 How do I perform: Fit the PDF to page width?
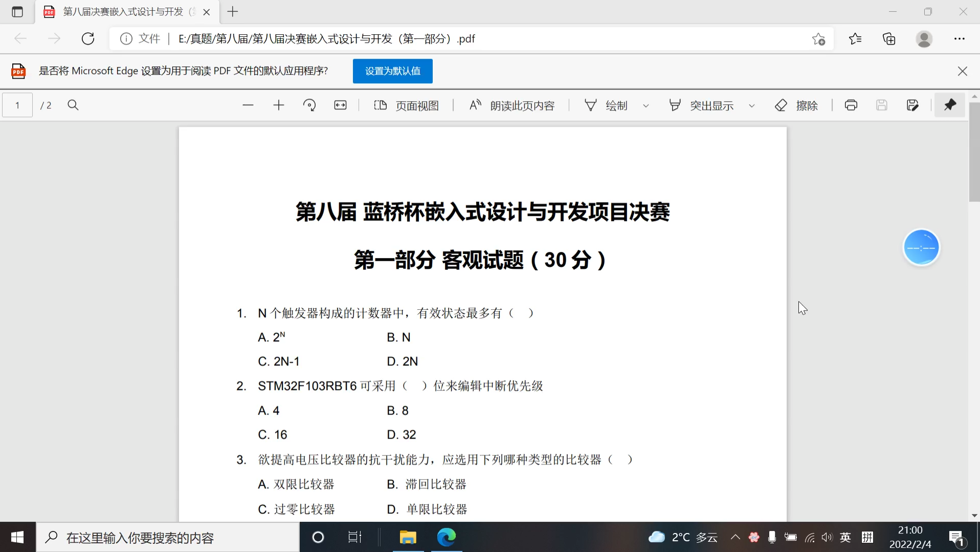tap(340, 105)
